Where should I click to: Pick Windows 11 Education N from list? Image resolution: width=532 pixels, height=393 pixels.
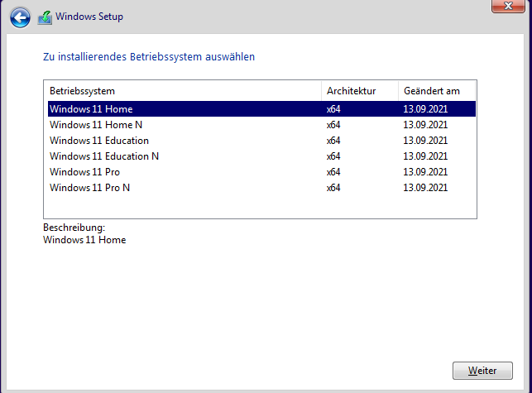point(104,156)
